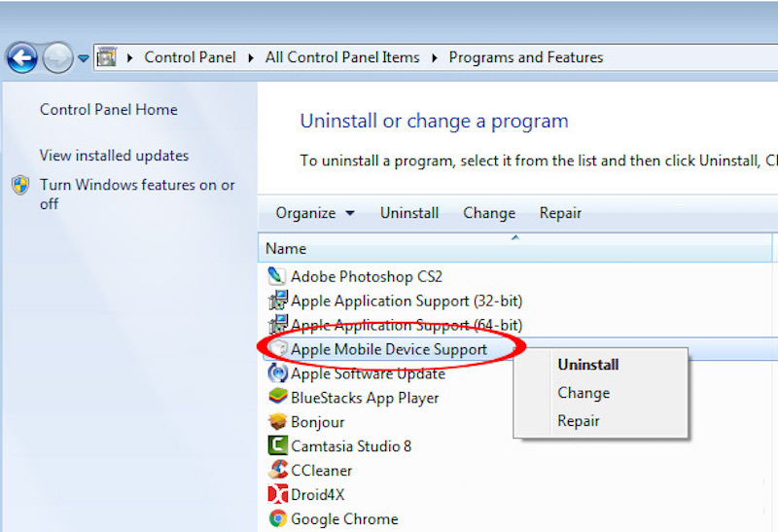Select the BlueStacks App Player icon
This screenshot has height=532, width=778.
(277, 398)
